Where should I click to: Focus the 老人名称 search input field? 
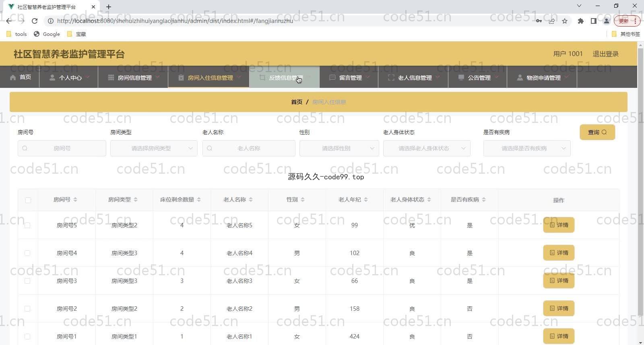(249, 148)
